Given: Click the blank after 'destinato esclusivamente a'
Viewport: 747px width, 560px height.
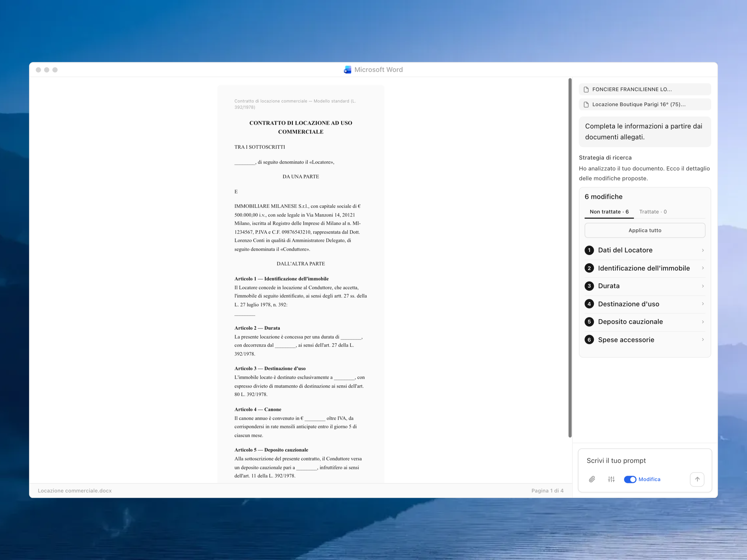Looking at the screenshot, I should [x=344, y=378].
